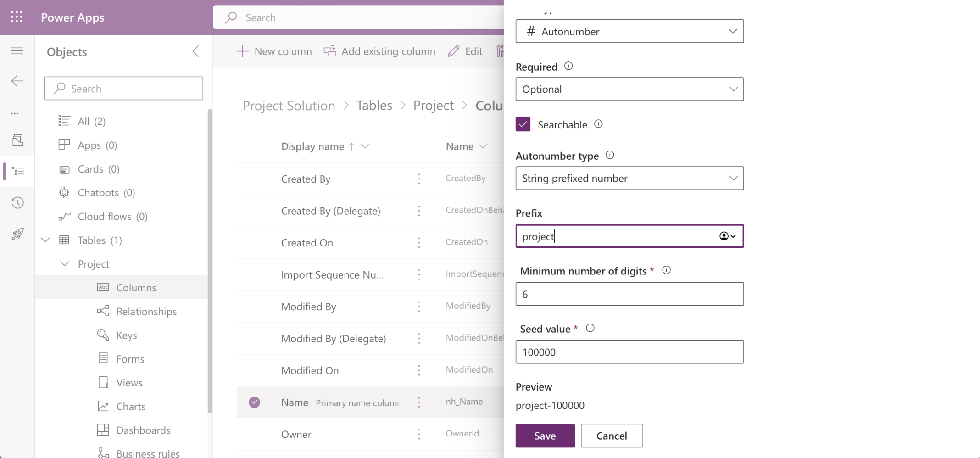The height and width of the screenshot is (458, 980).
Task: Click the Autonumber type info icon
Action: [610, 155]
